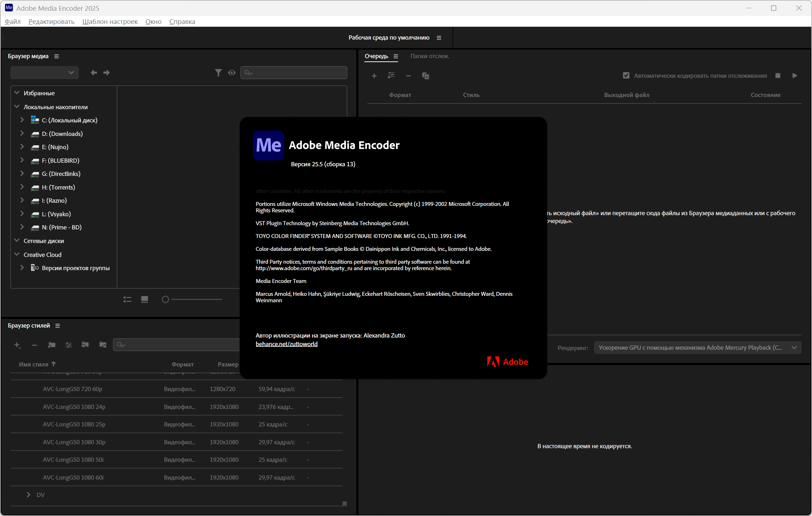The width and height of the screenshot is (812, 516).
Task: Uncheck auto-encode watch folders checkbox
Action: (626, 76)
